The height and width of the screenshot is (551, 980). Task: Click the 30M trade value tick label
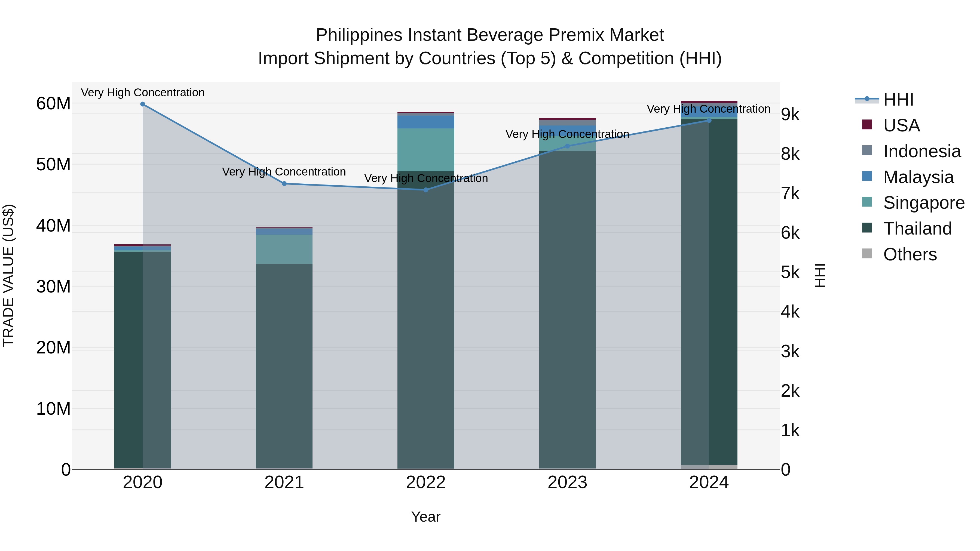click(x=53, y=287)
